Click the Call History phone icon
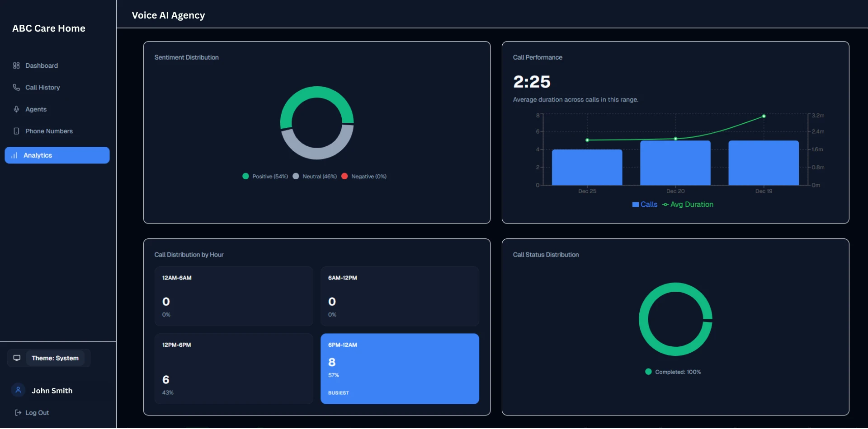Screen dimensions: 868x429 [x=16, y=88]
